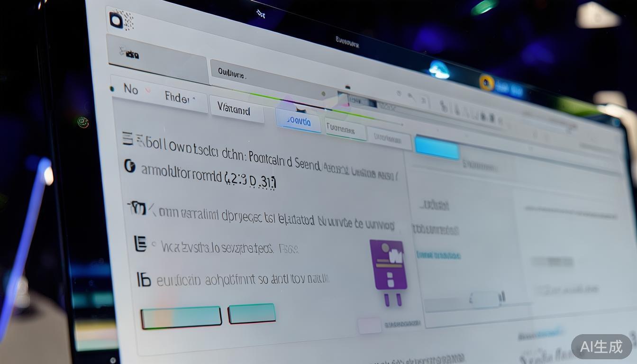Click the round icon before the 'amolutorromld' line

click(x=129, y=166)
